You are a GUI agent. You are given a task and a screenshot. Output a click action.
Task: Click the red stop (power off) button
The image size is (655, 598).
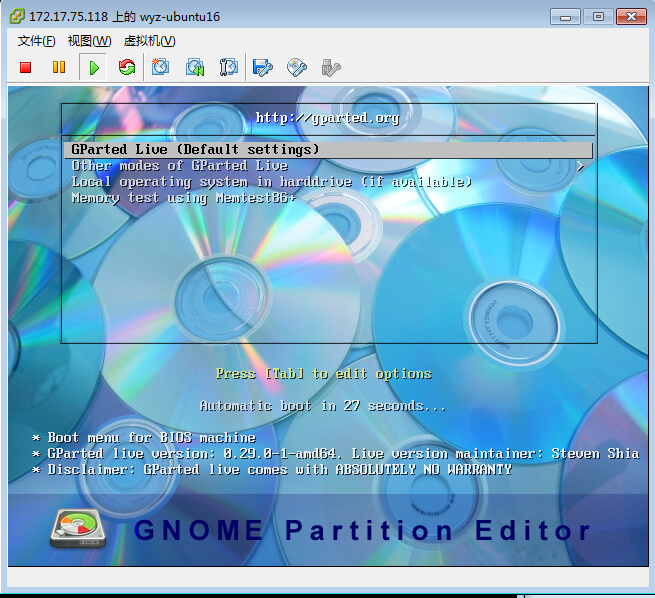click(26, 67)
